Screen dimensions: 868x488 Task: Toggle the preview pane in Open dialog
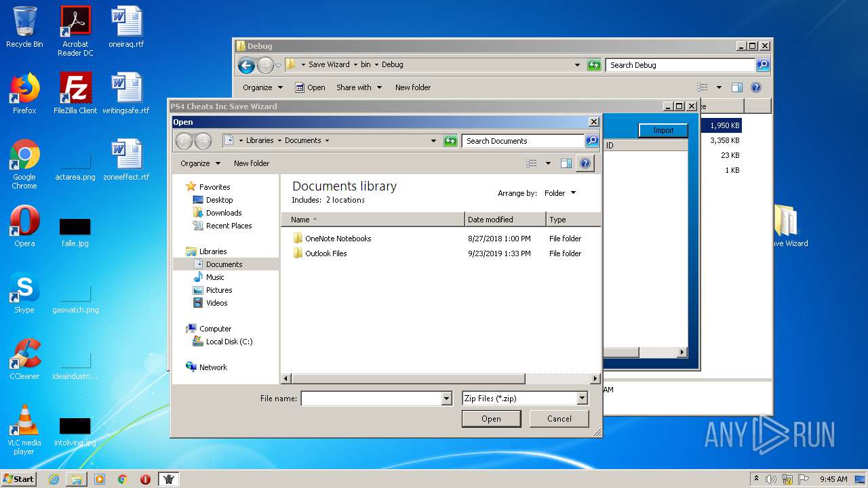566,163
